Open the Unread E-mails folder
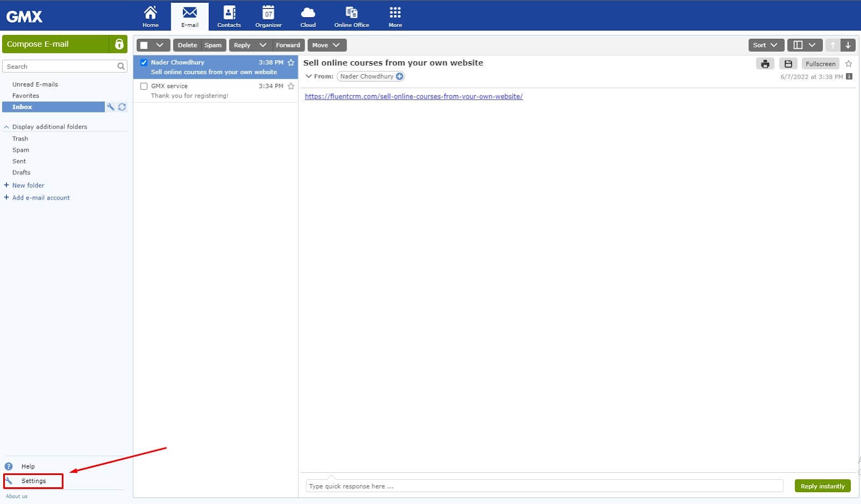The width and height of the screenshot is (861, 504). click(35, 84)
